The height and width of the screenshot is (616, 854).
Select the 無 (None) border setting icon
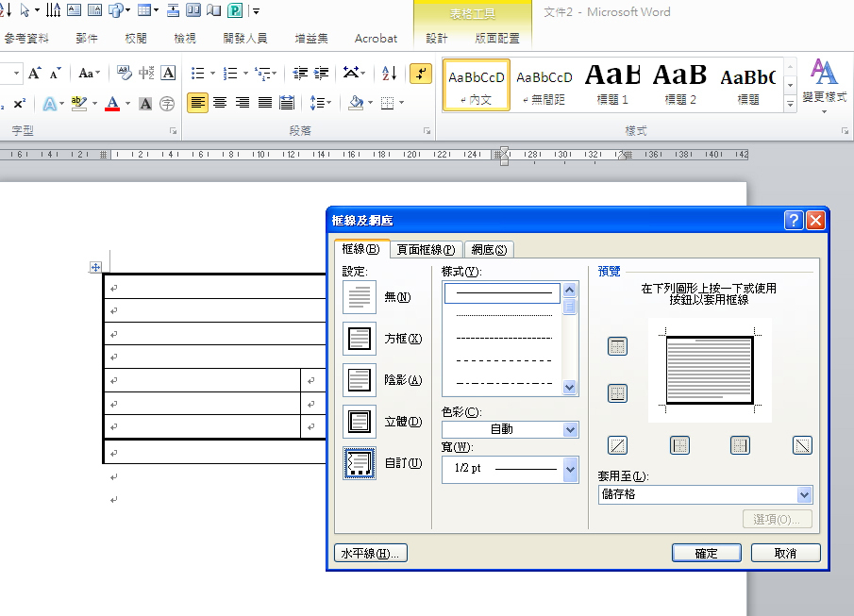tap(360, 297)
